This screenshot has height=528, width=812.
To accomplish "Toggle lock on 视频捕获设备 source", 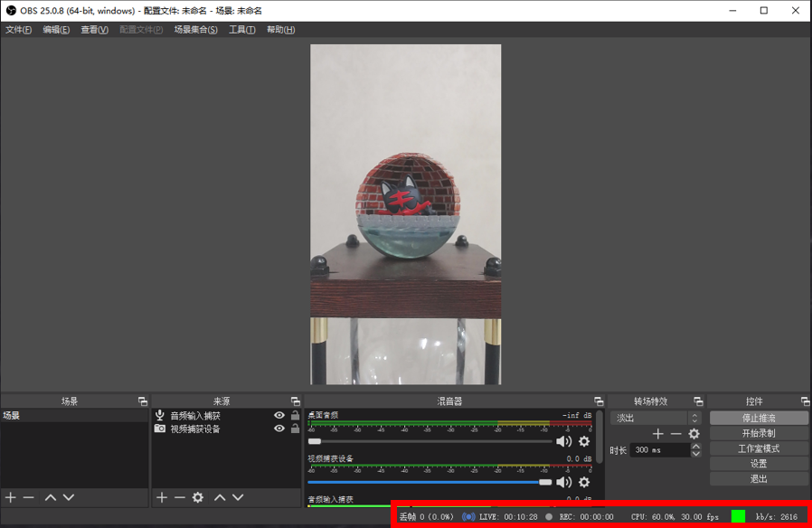I will click(295, 429).
